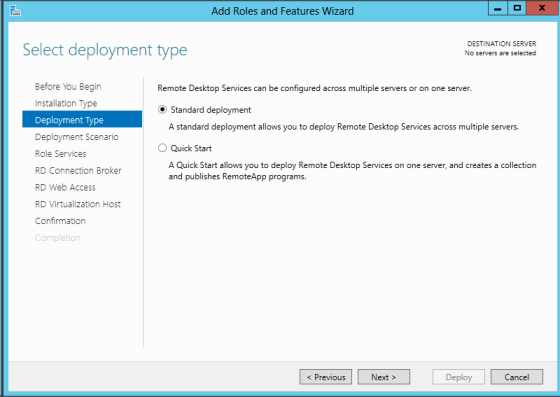This screenshot has height=397, width=560.
Task: Open the Installation Type step
Action: click(66, 103)
